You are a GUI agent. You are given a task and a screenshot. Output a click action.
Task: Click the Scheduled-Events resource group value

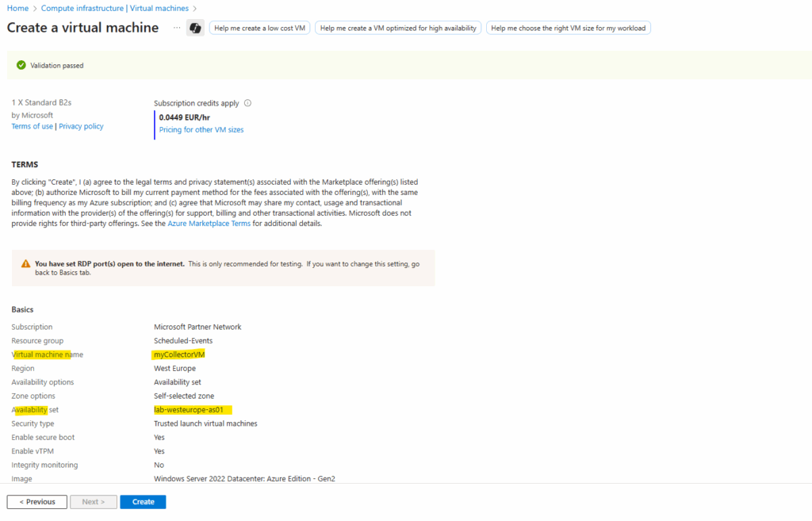183,341
